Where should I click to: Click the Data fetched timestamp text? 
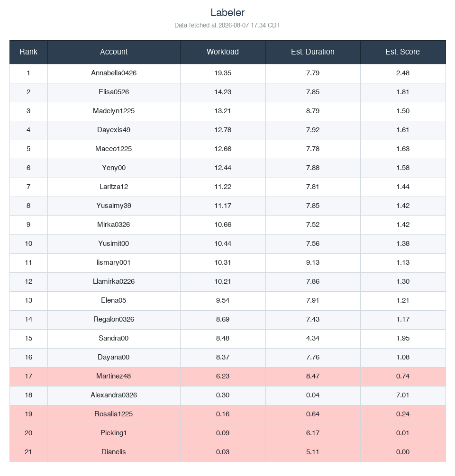(227, 25)
